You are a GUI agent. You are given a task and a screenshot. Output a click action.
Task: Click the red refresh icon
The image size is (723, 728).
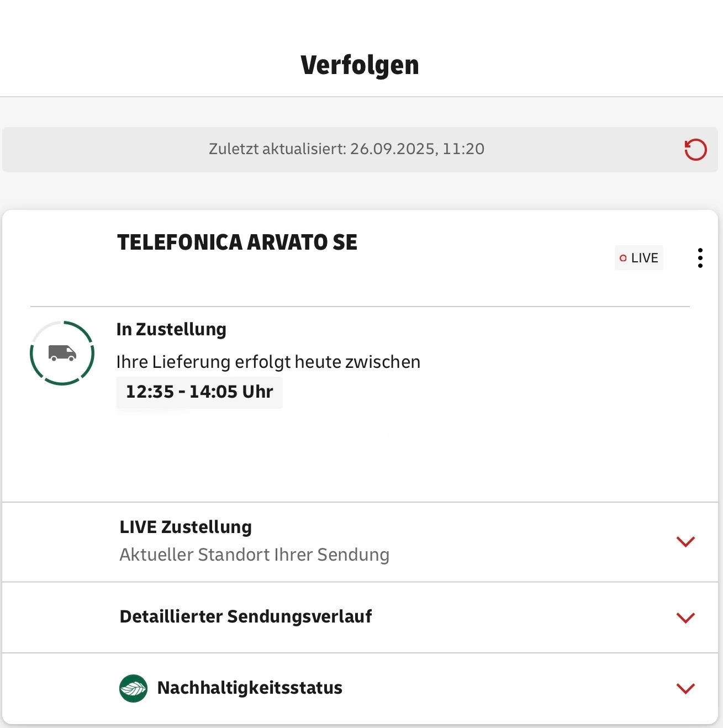695,150
